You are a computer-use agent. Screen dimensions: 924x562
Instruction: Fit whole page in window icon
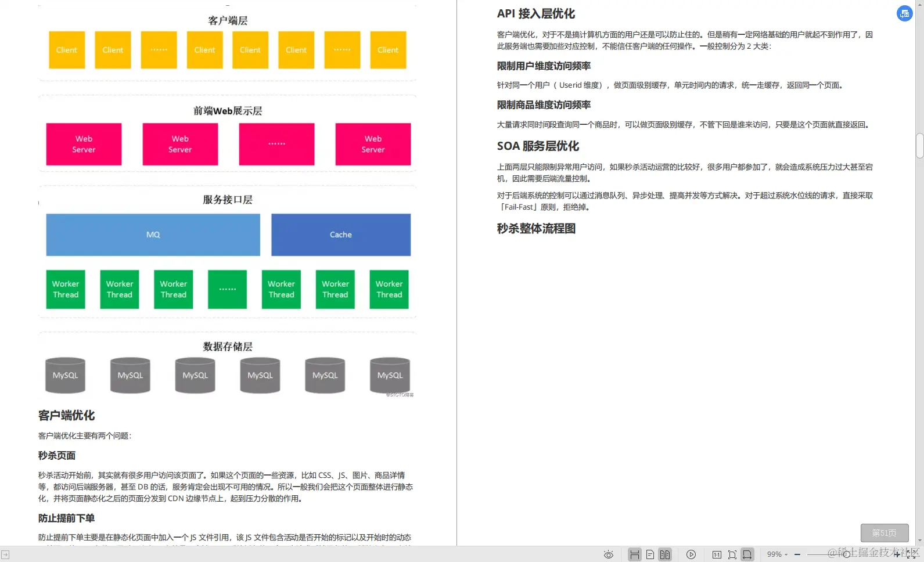pos(732,554)
